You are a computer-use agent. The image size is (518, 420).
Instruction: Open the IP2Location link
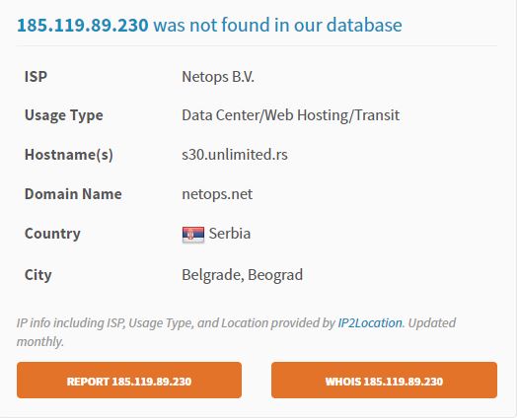point(370,322)
